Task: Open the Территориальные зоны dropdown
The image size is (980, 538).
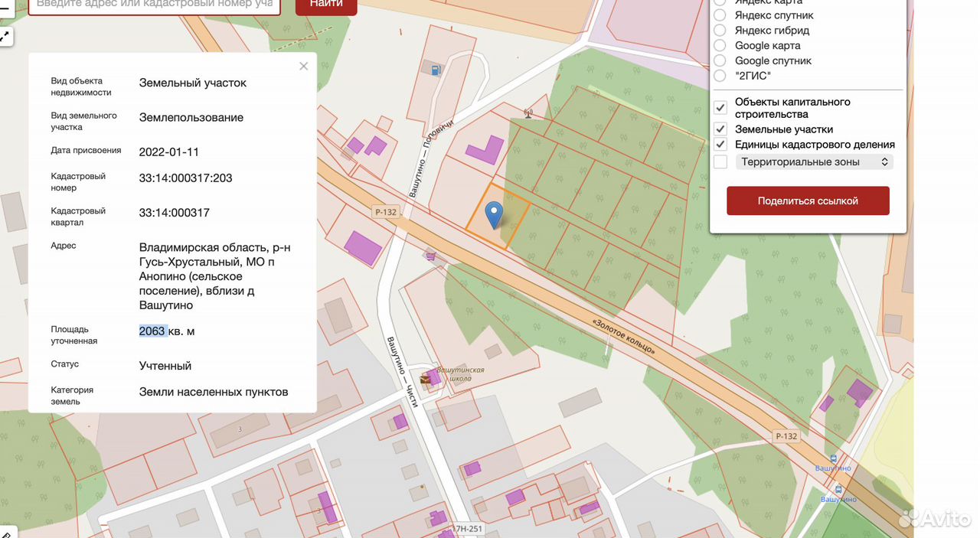Action: point(814,162)
